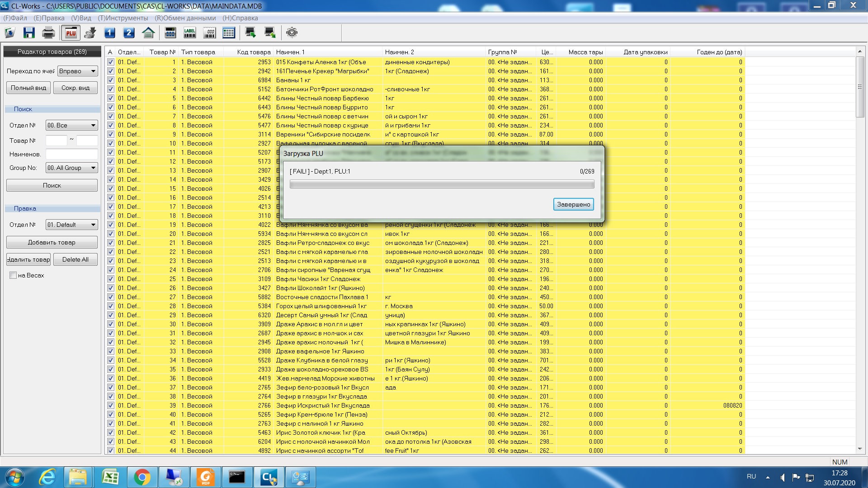Open the Обмен данными menu
Screen dimensions: 868x488
click(185, 18)
